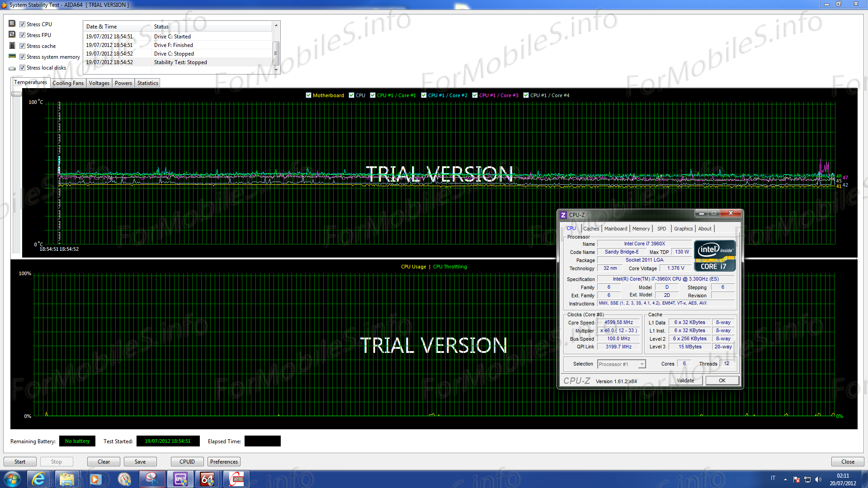Click the Validate button in CPU-Z
The image size is (868, 488).
[x=685, y=380]
